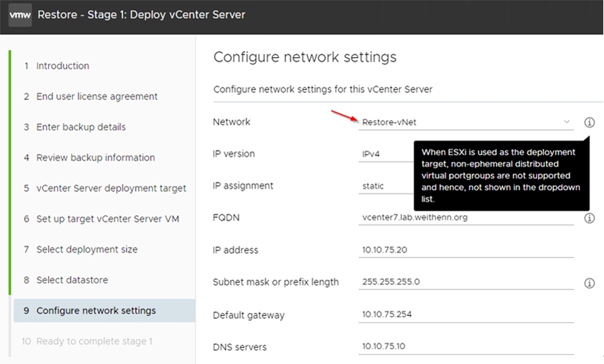604x364 pixels.
Task: Open the IP assignment dropdown showing static
Action: [x=386, y=186]
